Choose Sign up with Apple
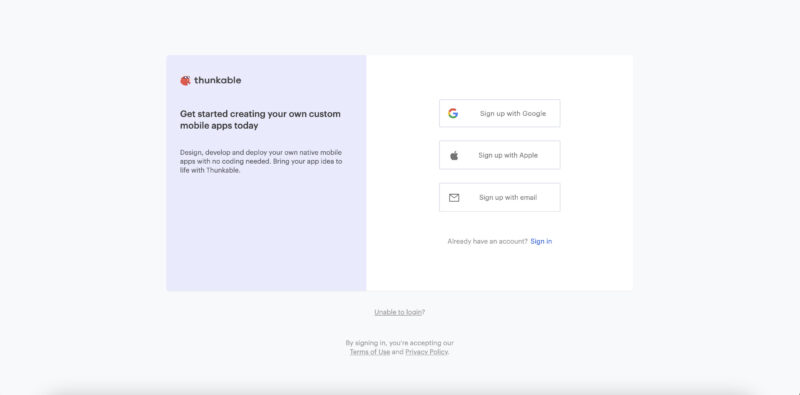 499,155
